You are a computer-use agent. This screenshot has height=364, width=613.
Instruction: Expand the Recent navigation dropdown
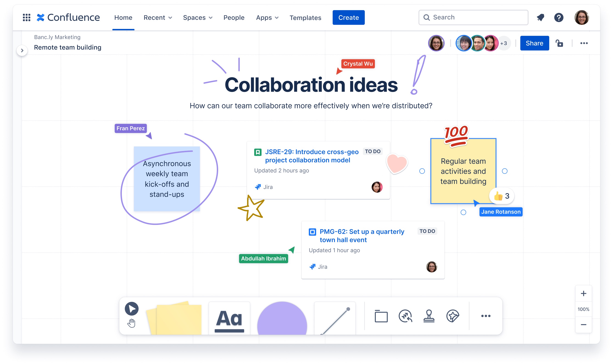pyautogui.click(x=157, y=17)
